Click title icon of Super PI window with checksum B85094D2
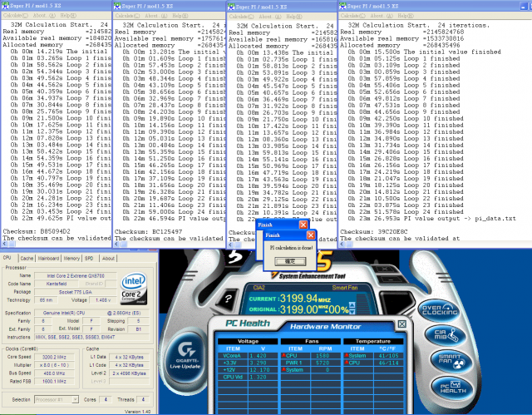532x415 pixels. pos(5,6)
